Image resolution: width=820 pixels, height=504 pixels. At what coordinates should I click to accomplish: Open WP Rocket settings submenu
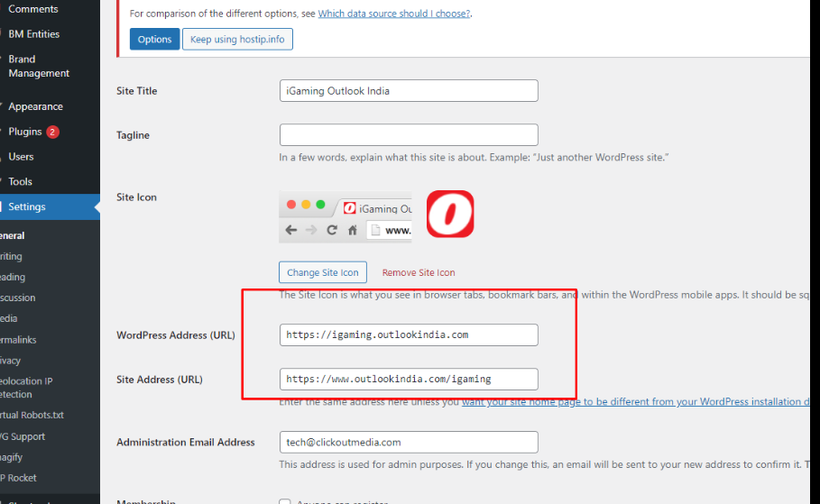pyautogui.click(x=18, y=478)
